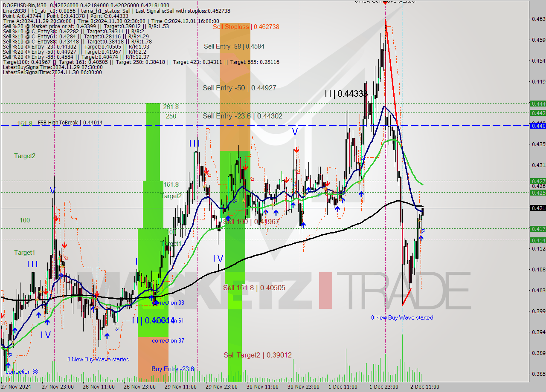The height and width of the screenshot is (392, 546).
Task: Click the 'Sell %20 @ Market price' line
Action: point(86,26)
